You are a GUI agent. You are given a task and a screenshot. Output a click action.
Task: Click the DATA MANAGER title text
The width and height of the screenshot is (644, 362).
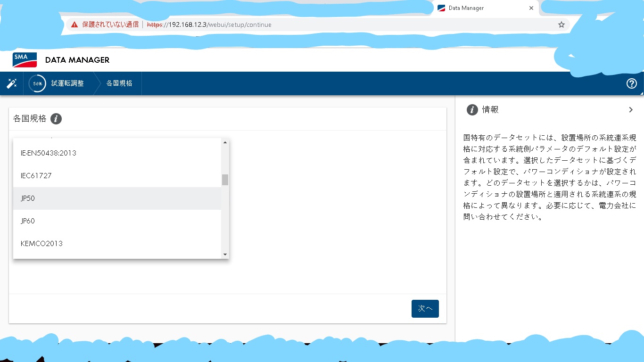(77, 60)
